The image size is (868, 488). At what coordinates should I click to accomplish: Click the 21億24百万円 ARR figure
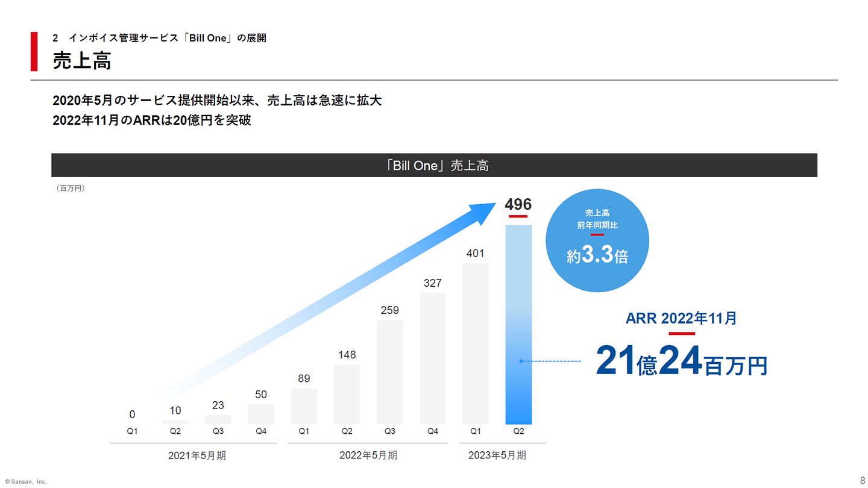coord(681,362)
